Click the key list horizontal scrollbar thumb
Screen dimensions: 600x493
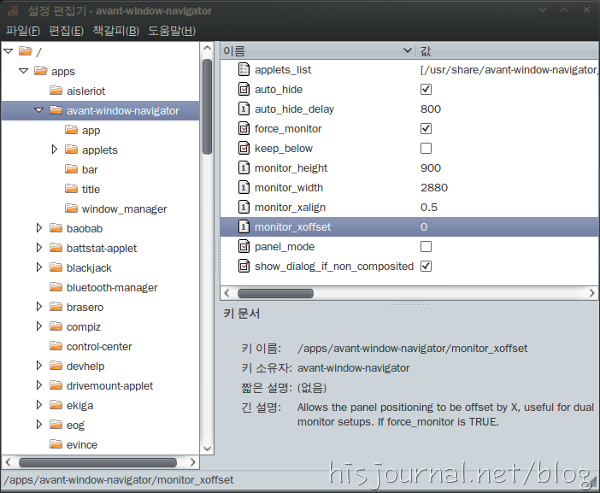[x=276, y=293]
